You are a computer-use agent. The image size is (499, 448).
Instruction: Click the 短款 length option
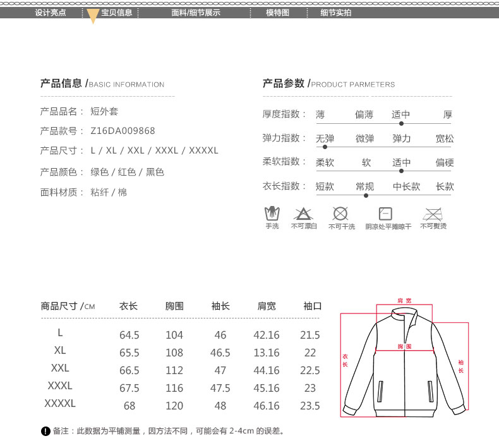pyautogui.click(x=325, y=186)
